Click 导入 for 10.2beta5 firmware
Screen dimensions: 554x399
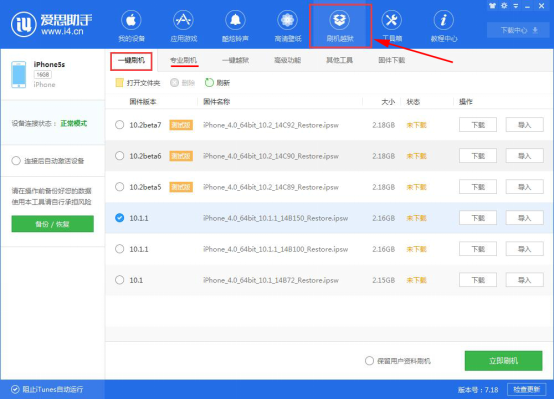[x=524, y=187]
